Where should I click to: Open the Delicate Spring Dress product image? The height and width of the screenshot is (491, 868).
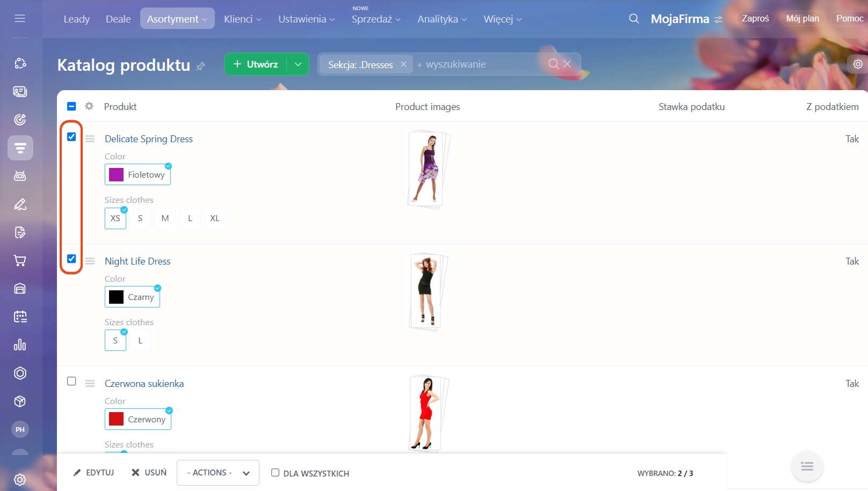pos(429,169)
